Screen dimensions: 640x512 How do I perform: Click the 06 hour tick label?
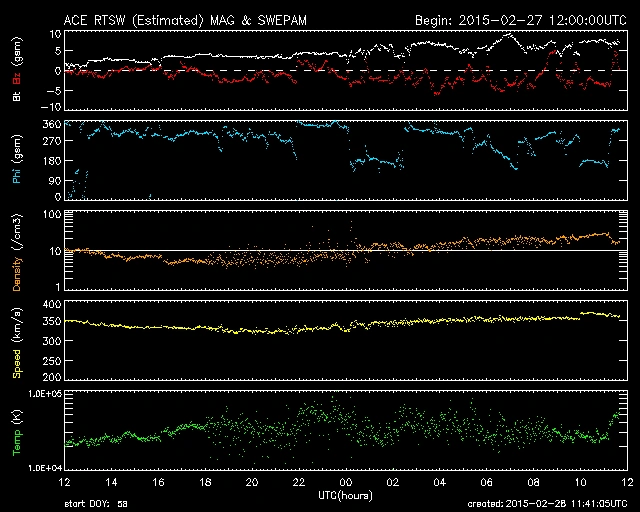point(485,482)
